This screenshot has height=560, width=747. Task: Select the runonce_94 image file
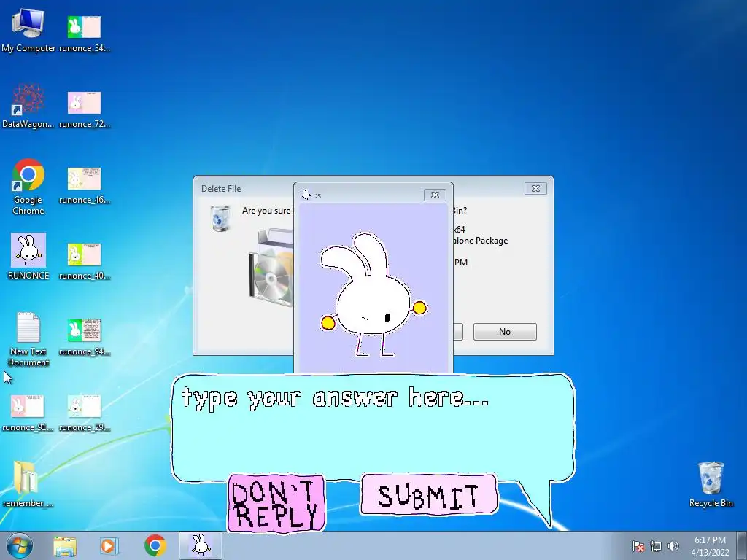click(85, 337)
